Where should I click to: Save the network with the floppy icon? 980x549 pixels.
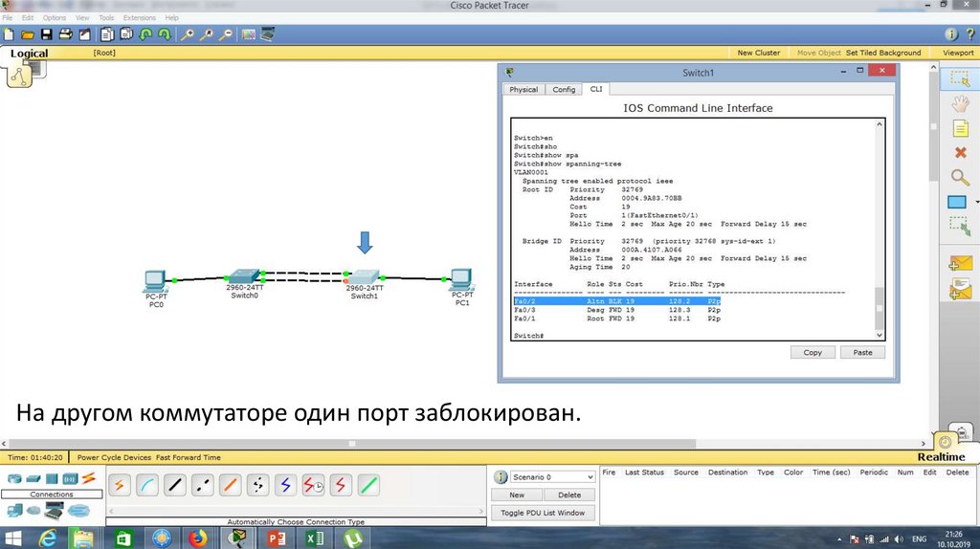[47, 35]
